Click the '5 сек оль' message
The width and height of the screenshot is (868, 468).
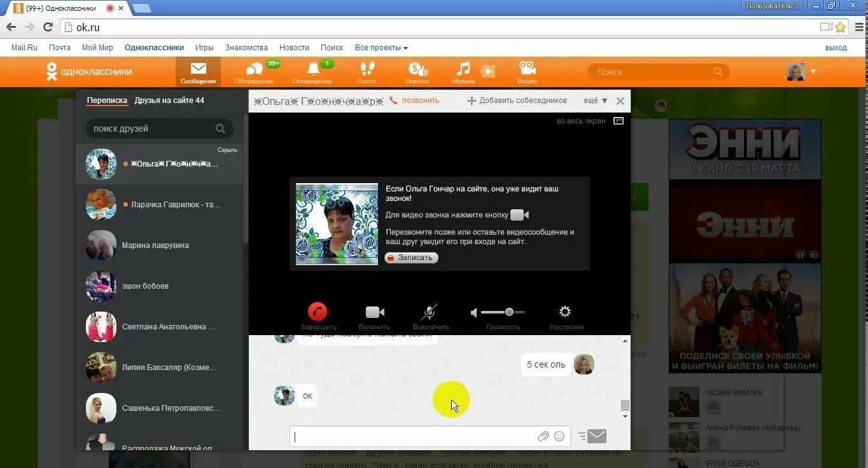point(546,364)
